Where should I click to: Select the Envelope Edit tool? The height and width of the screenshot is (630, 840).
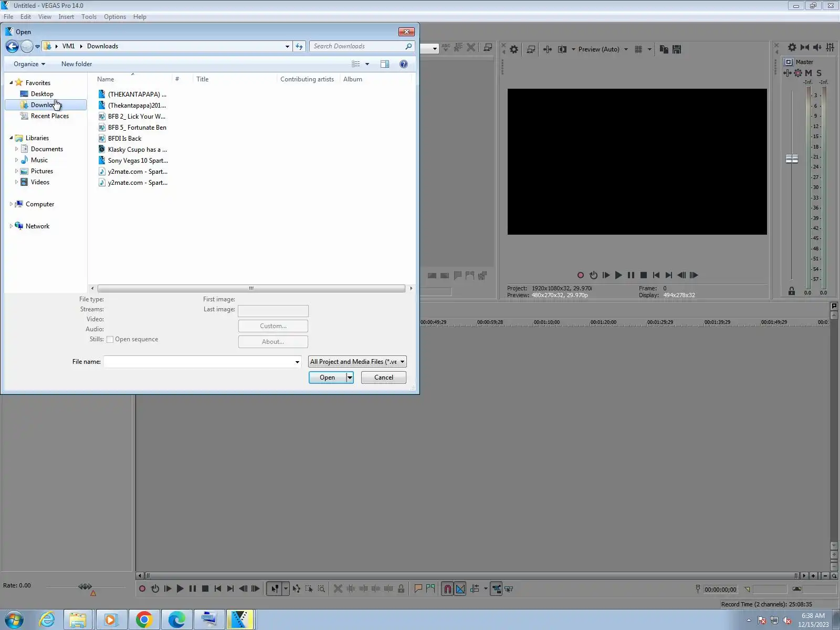297,589
